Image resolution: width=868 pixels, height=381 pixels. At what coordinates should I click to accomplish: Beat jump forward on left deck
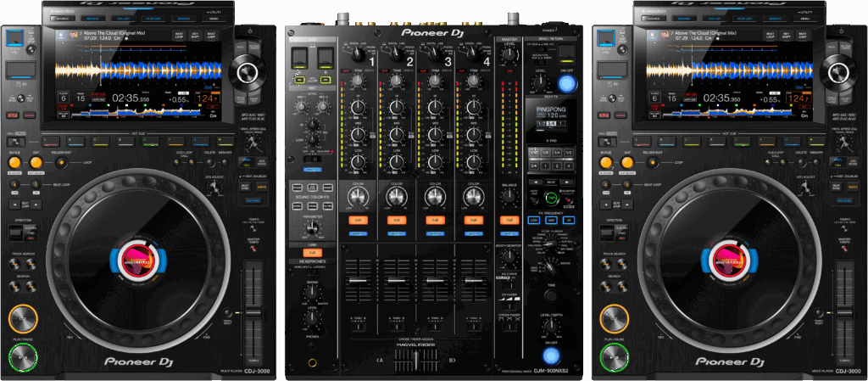[x=36, y=205]
